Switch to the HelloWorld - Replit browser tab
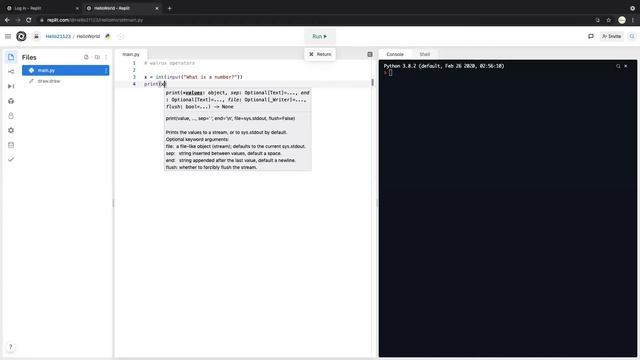Viewport: 640px width, 360px height. coord(122,8)
